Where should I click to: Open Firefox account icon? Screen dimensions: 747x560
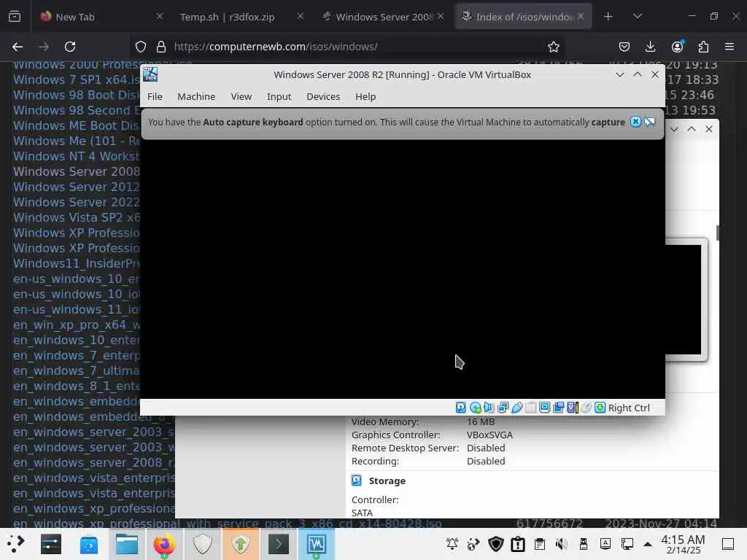click(x=677, y=47)
